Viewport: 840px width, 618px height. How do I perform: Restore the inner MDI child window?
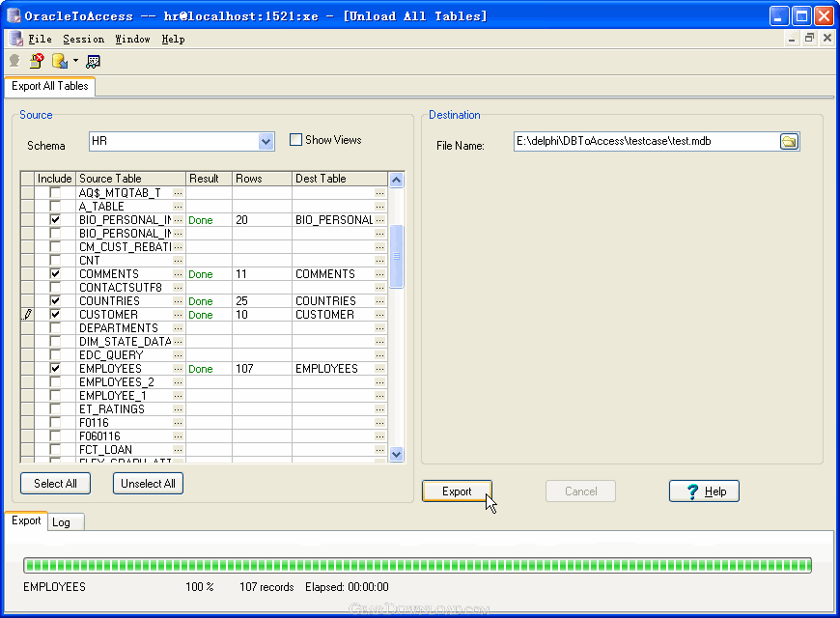click(809, 38)
